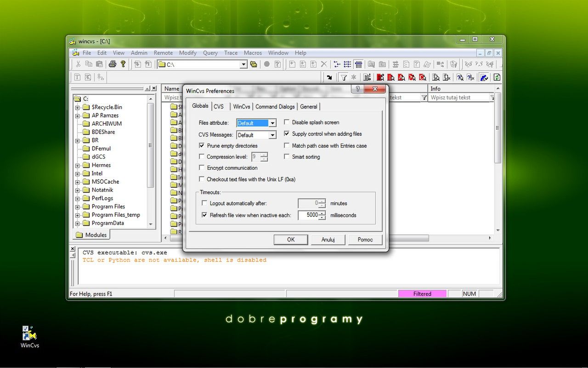Click the question mark with magnifier filter icon
The height and width of the screenshot is (368, 588).
coord(460,77)
